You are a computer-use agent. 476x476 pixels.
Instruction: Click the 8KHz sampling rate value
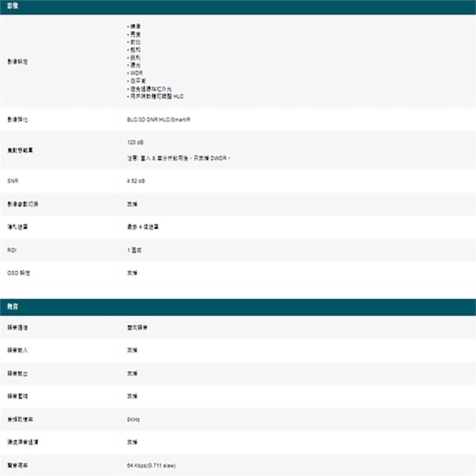tap(133, 419)
